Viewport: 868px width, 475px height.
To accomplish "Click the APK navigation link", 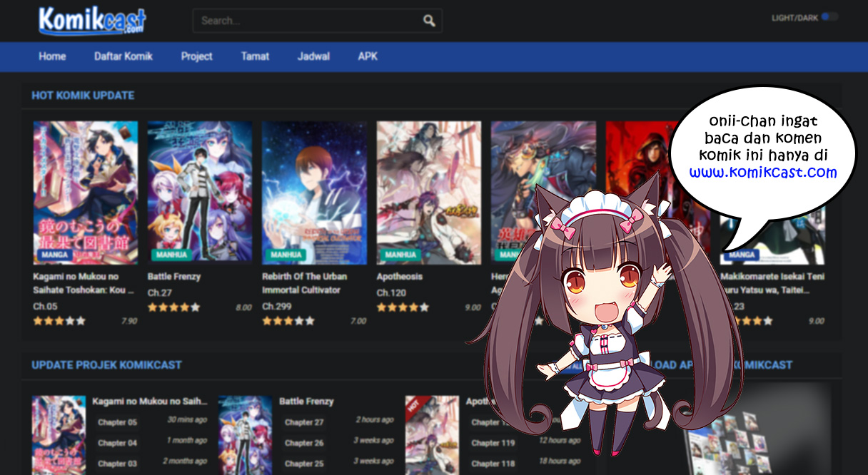I will pyautogui.click(x=368, y=56).
